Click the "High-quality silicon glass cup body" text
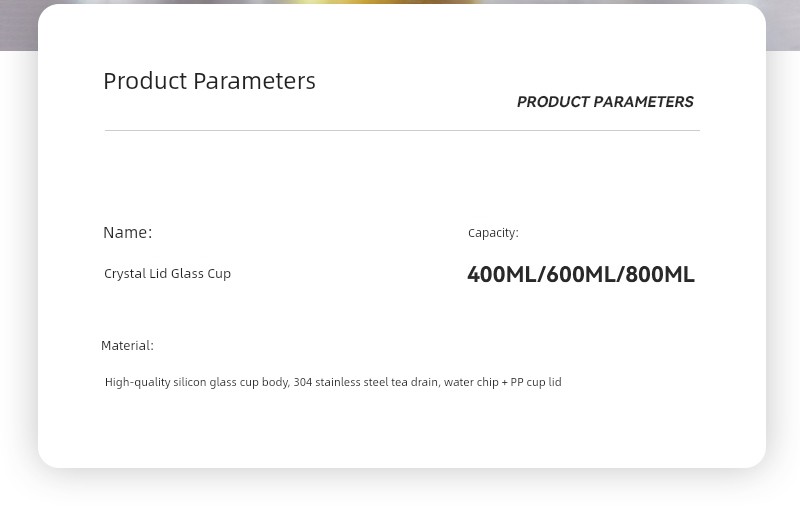Screen dimensions: 800x508 (x=197, y=382)
